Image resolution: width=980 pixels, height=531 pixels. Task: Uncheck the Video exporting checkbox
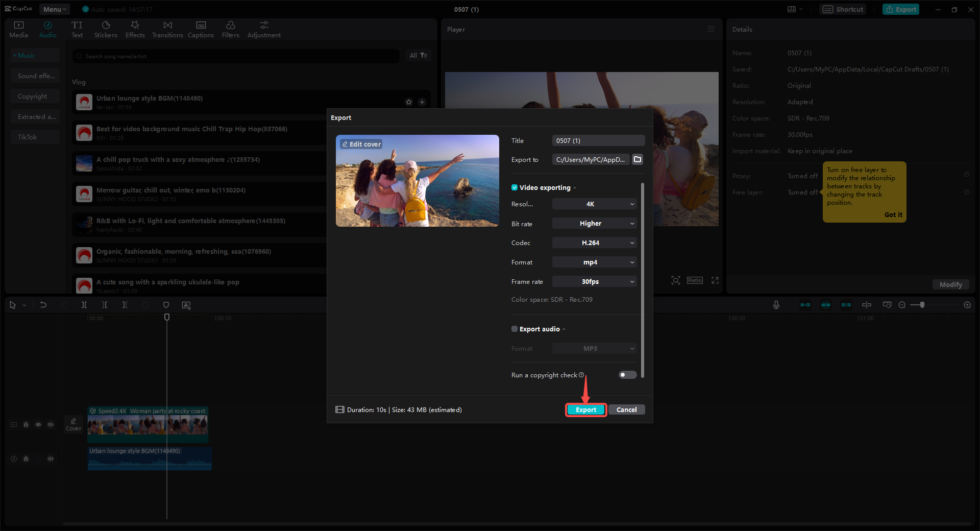514,187
